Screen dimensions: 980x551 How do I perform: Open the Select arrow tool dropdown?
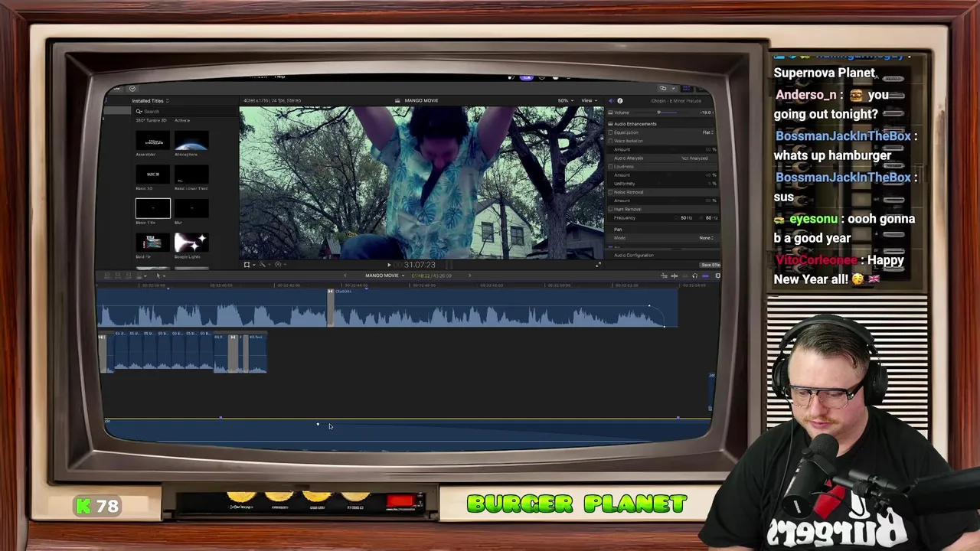(161, 275)
